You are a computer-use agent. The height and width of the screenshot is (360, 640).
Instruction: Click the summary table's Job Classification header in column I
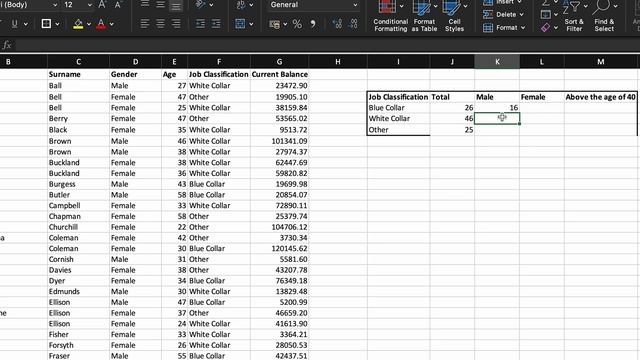pyautogui.click(x=398, y=97)
